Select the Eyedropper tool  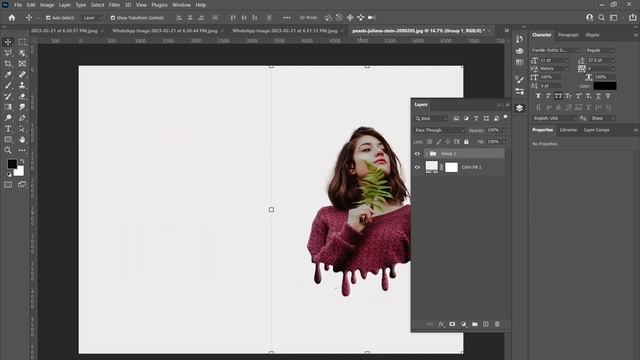point(8,74)
